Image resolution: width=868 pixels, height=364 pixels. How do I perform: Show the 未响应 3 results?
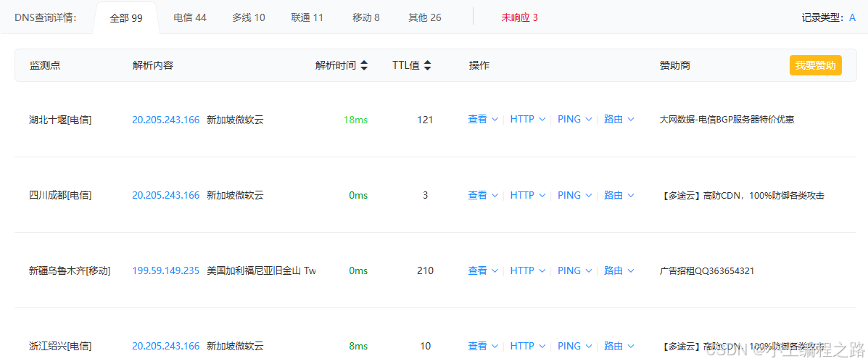(520, 17)
